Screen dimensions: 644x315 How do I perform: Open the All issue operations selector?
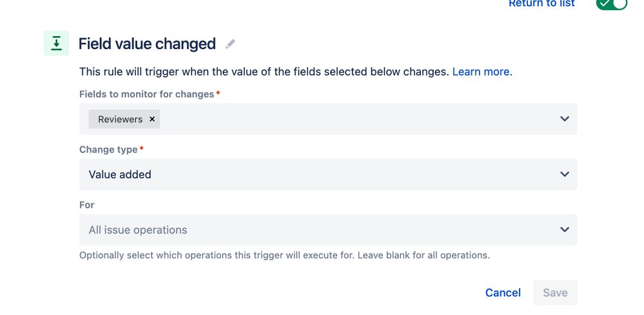328,229
